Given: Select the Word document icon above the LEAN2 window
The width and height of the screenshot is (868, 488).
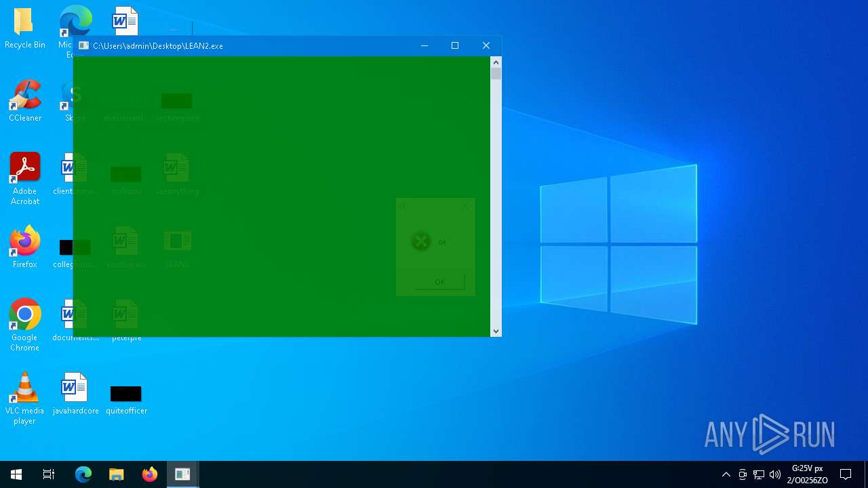Looking at the screenshot, I should click(125, 22).
